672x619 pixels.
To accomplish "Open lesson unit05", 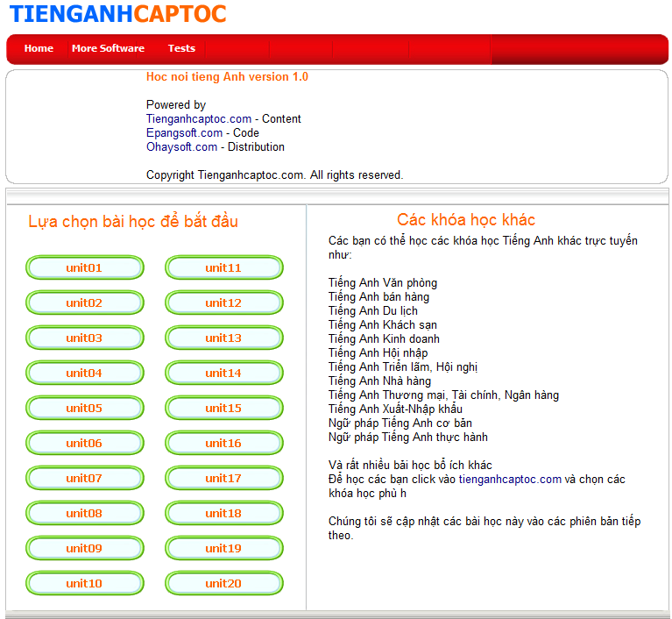I will coord(84,409).
